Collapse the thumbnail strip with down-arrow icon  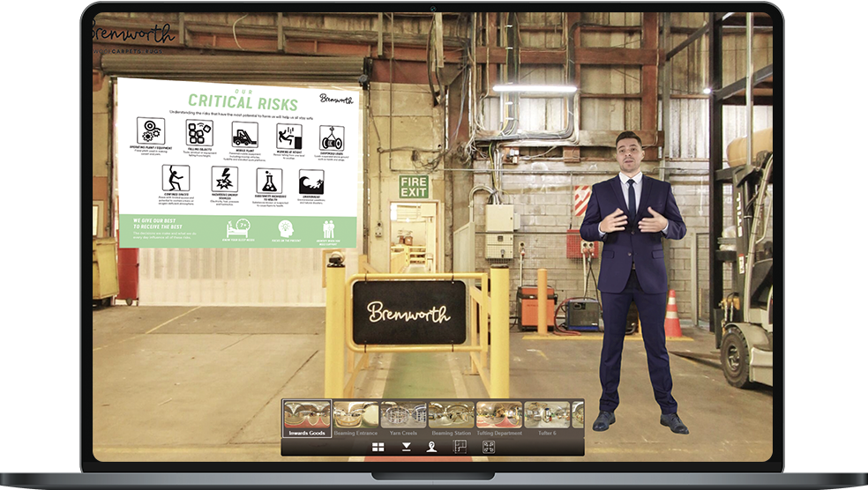[407, 447]
